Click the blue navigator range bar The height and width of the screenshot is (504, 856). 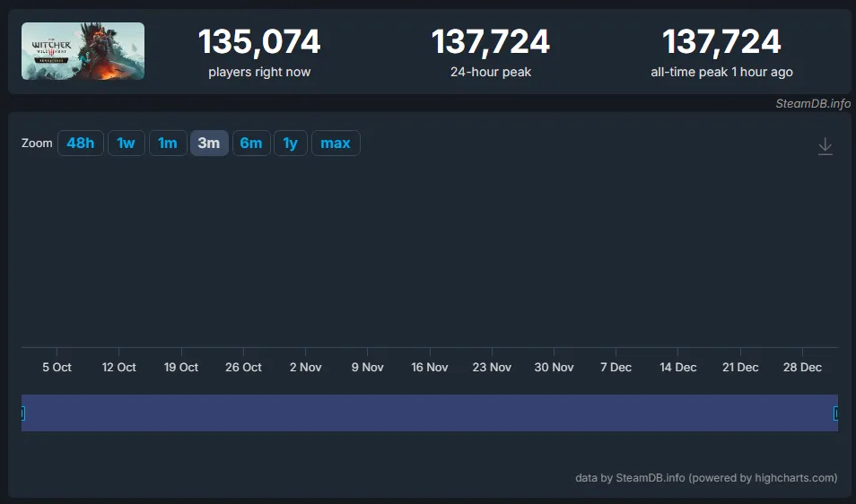click(430, 413)
